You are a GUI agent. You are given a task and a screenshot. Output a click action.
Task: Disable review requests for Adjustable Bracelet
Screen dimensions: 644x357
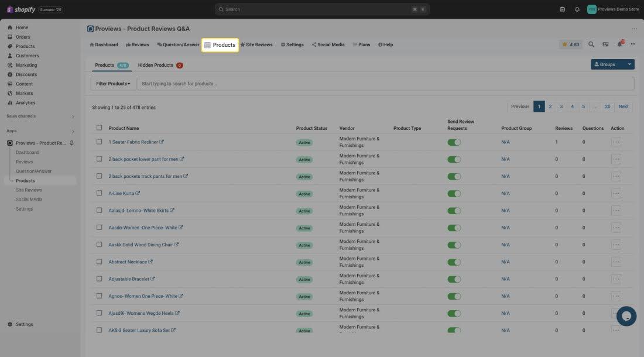[454, 279]
